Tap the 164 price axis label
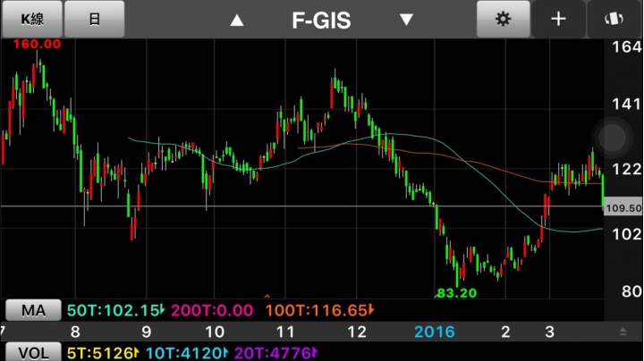 [x=627, y=47]
